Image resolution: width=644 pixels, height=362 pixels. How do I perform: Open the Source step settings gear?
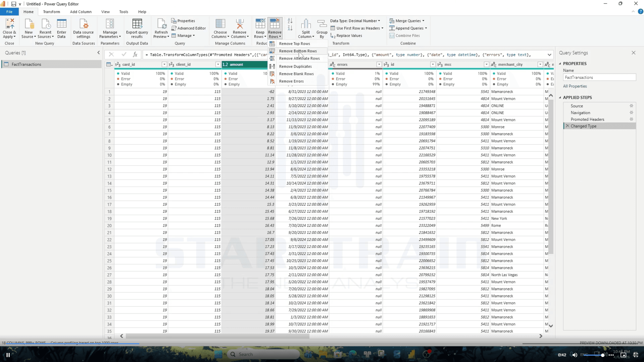coord(631,106)
